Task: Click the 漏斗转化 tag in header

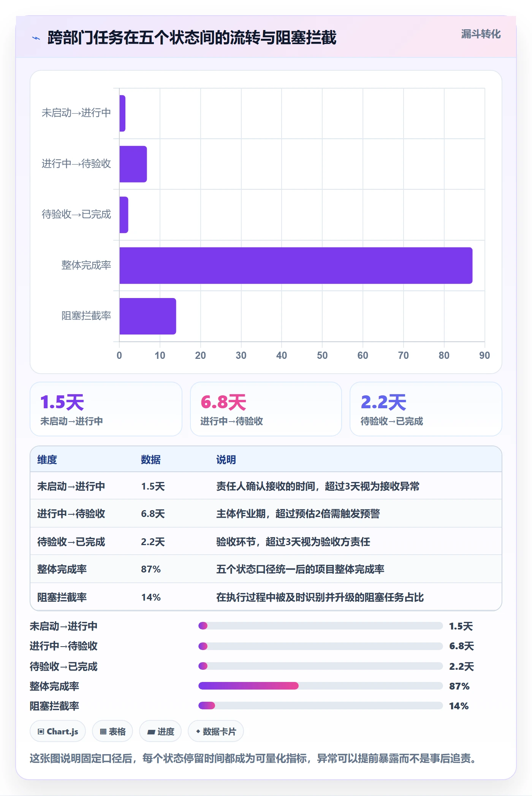Action: pyautogui.click(x=481, y=34)
